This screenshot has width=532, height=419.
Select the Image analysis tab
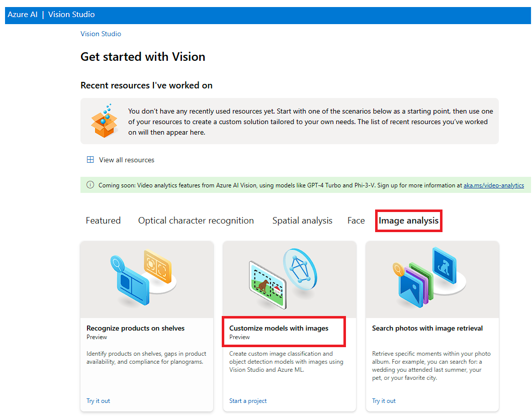tap(408, 221)
